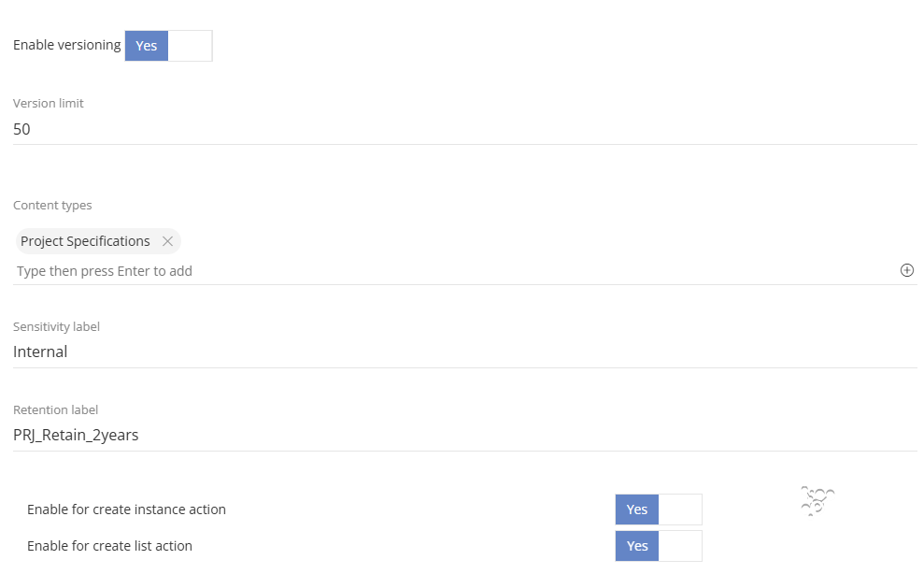
Task: Click the empty half of versioning toggle
Action: [x=191, y=46]
